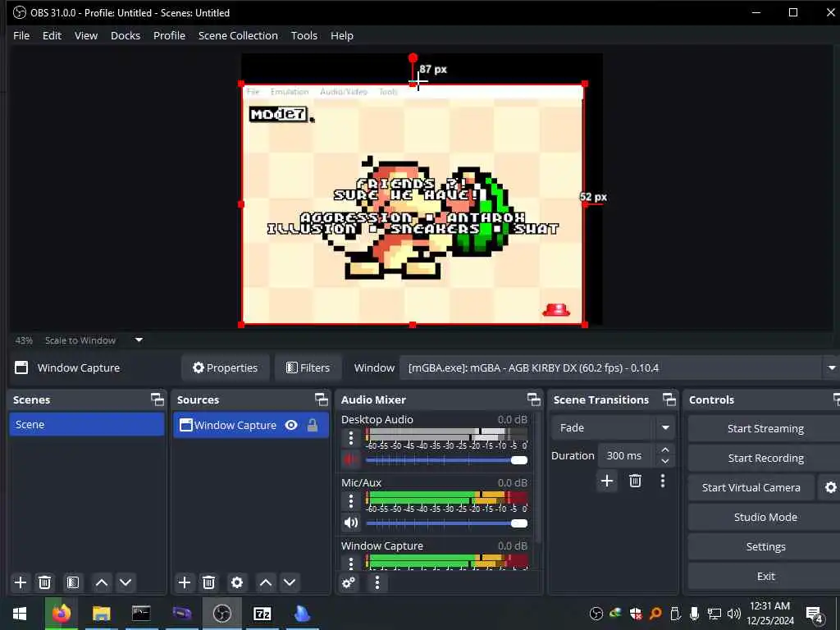Move scene up
The width and height of the screenshot is (840, 630).
(x=101, y=582)
